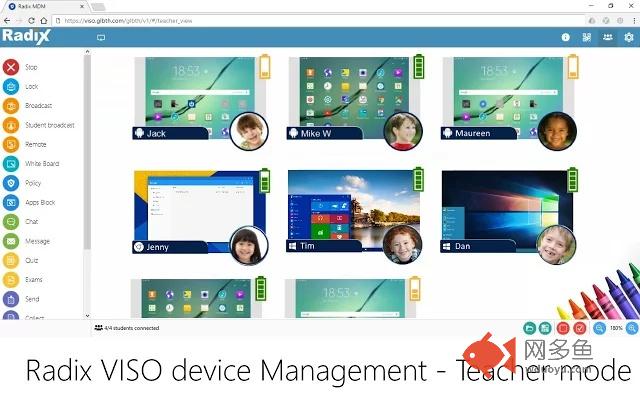Click the teal grid icon in status bar
Viewport: 640px width, 400px height.
coord(545,328)
